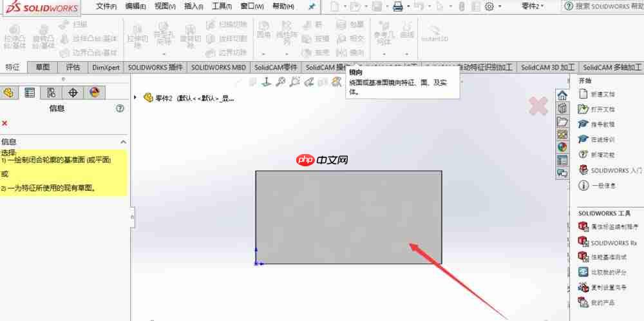The image size is (644, 321).
Task: Open the SOLIDWORKS Resources home tab icon
Action: pyautogui.click(x=562, y=96)
